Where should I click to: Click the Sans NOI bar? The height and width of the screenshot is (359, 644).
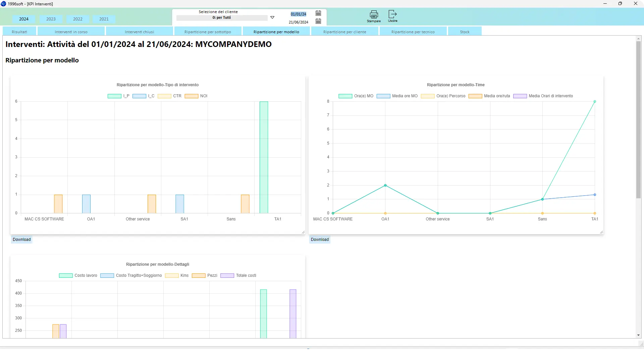tap(245, 204)
